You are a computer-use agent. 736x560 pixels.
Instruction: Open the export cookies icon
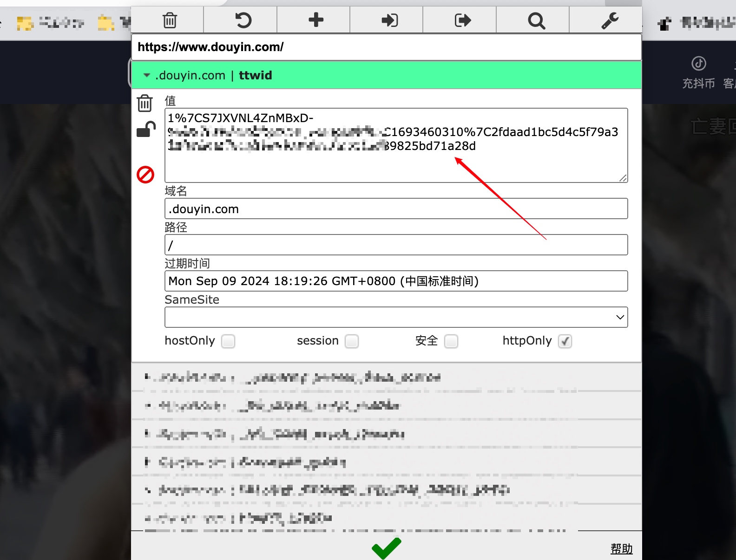click(462, 20)
